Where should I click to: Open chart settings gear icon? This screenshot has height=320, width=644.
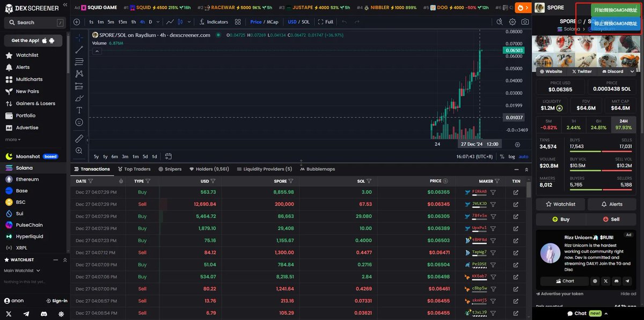[x=513, y=22]
